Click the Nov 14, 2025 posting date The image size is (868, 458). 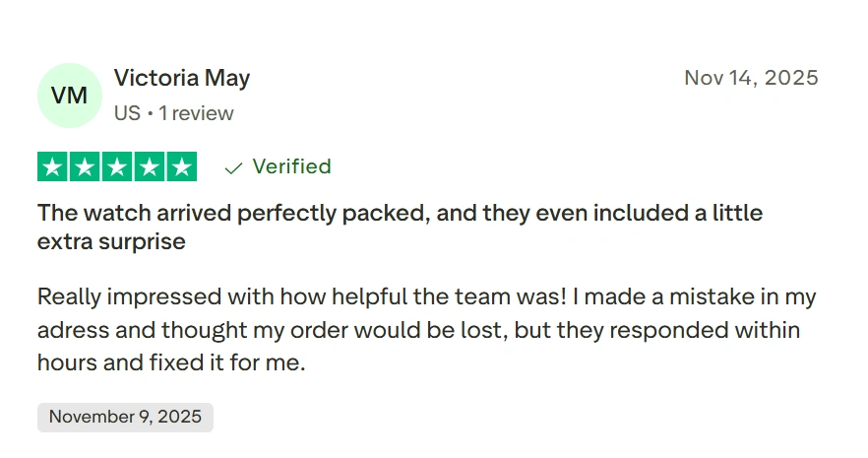[x=751, y=78]
